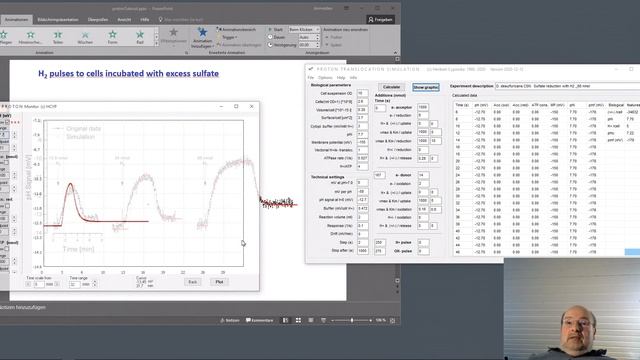Click the OH- pulse value field
Screen dimensions: 640x360
click(423, 251)
